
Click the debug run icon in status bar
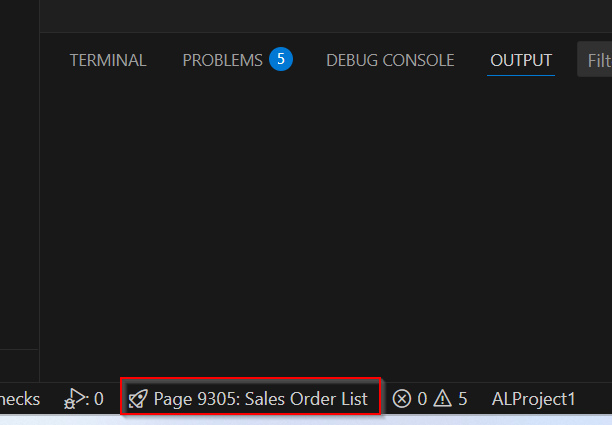click(x=74, y=399)
